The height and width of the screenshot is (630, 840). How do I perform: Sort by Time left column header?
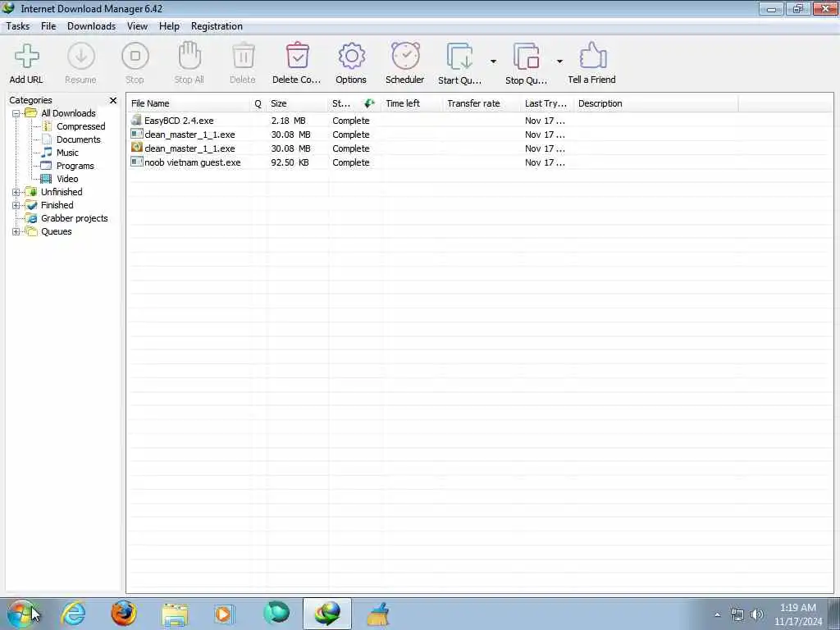(x=413, y=103)
